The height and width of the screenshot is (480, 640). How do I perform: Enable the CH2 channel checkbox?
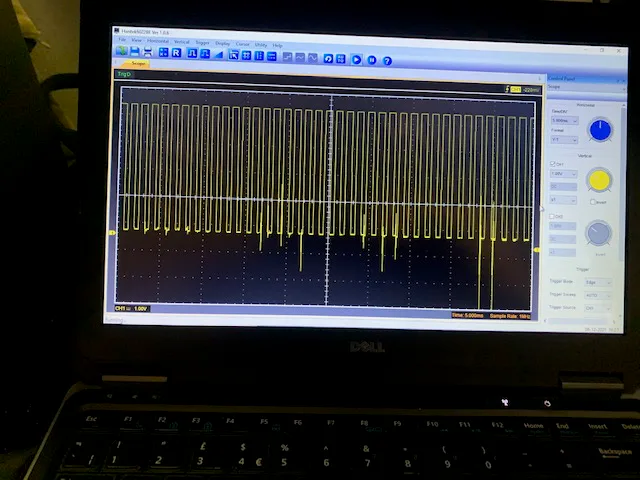click(x=552, y=216)
